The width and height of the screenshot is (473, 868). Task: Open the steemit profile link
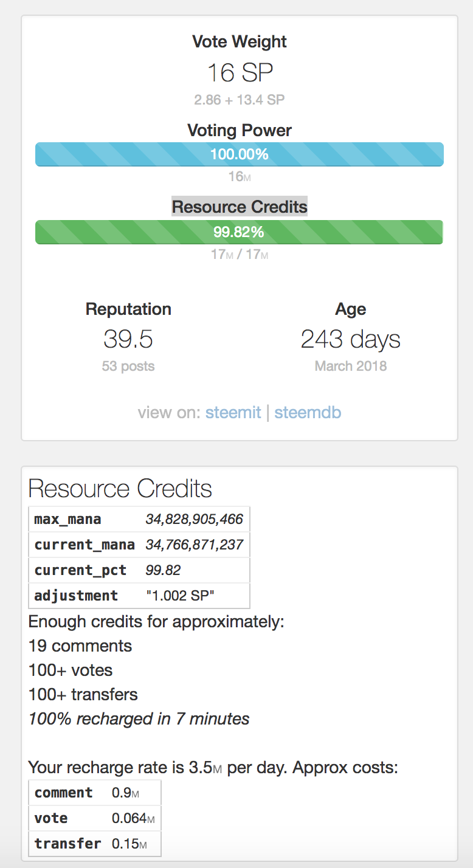[233, 413]
